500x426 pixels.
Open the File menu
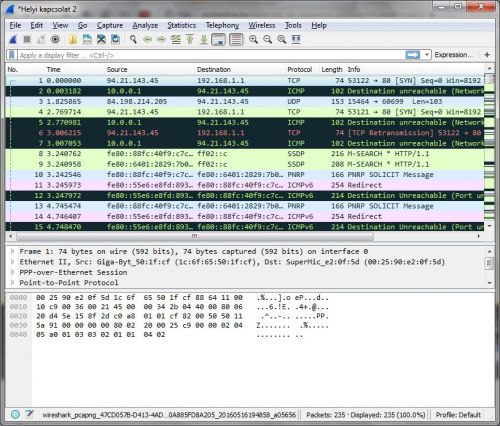(x=15, y=25)
